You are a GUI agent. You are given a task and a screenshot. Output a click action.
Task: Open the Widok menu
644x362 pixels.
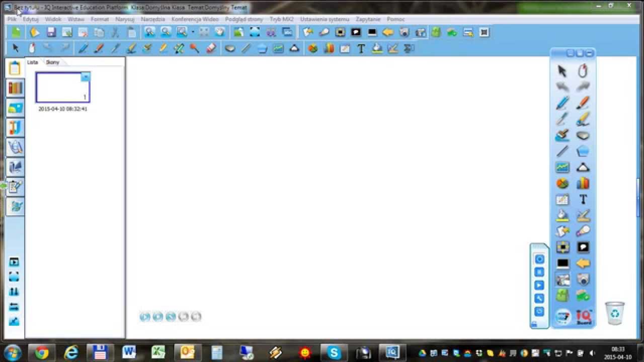pos(53,19)
